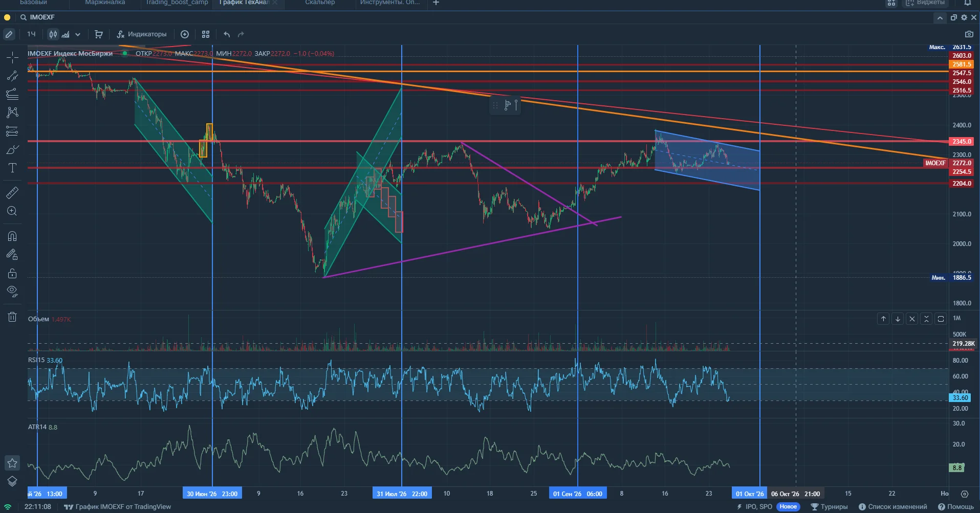Toggle hide all drawings eye icon

coord(12,292)
